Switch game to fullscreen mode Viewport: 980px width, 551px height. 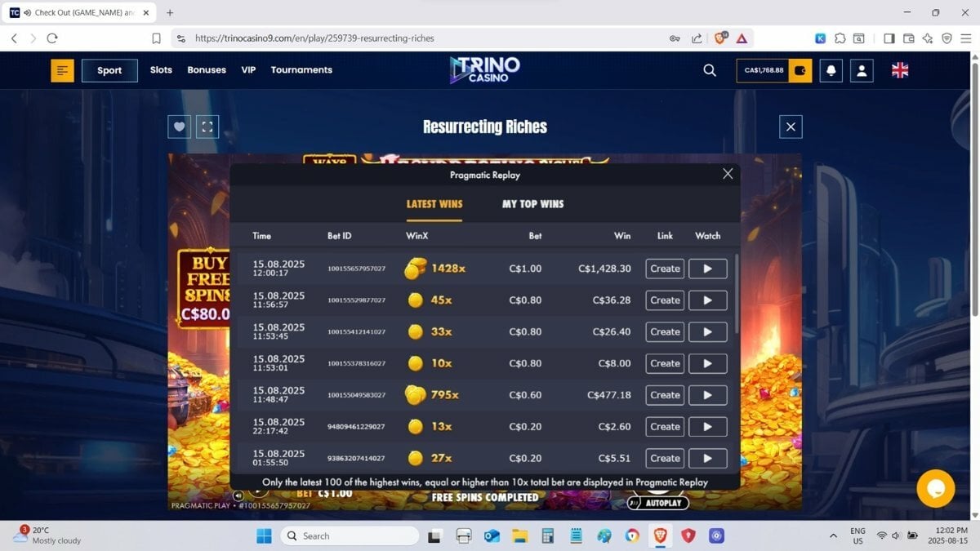pos(207,127)
